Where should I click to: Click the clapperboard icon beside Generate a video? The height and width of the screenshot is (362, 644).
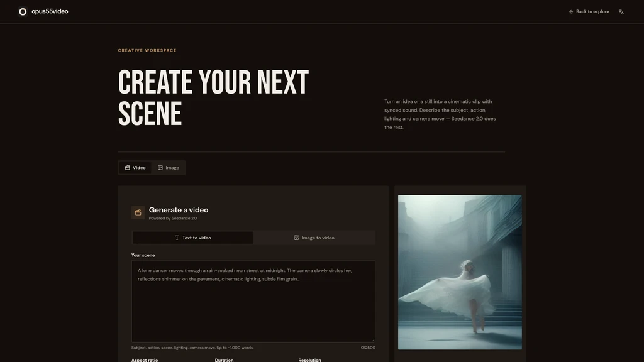(138, 212)
